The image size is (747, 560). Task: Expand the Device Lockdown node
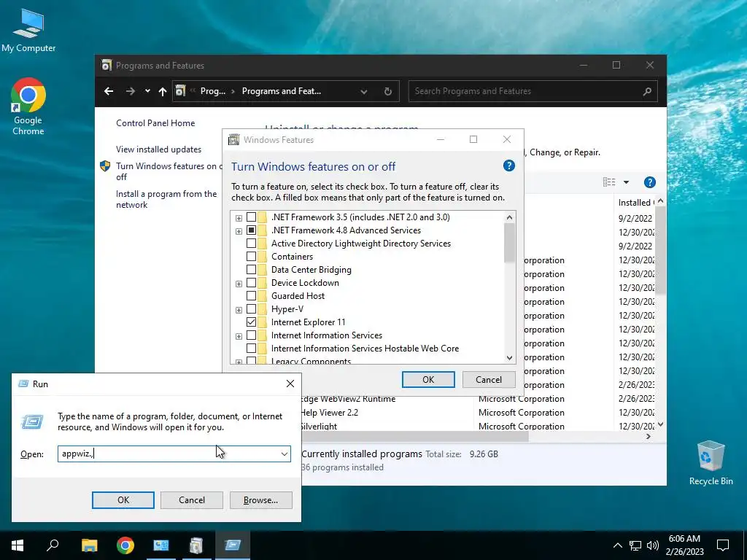(x=239, y=284)
